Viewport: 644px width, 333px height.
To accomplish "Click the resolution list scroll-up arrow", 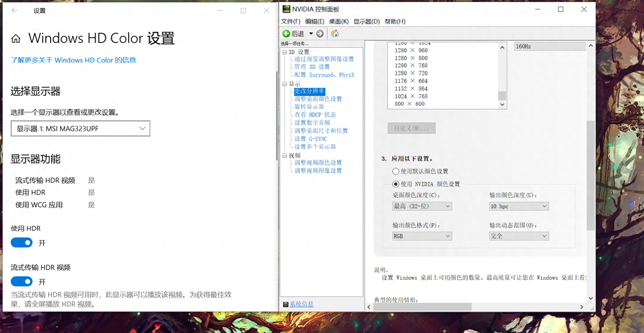I will [x=502, y=47].
